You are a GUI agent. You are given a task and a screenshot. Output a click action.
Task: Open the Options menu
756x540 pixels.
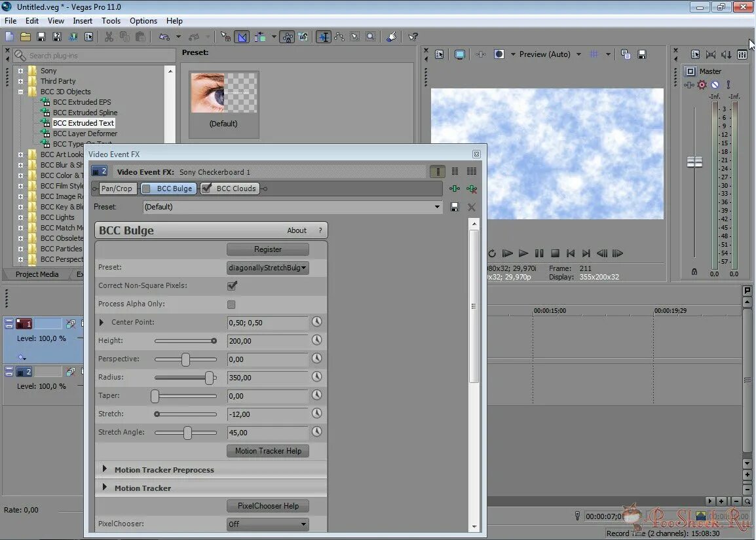tap(143, 20)
